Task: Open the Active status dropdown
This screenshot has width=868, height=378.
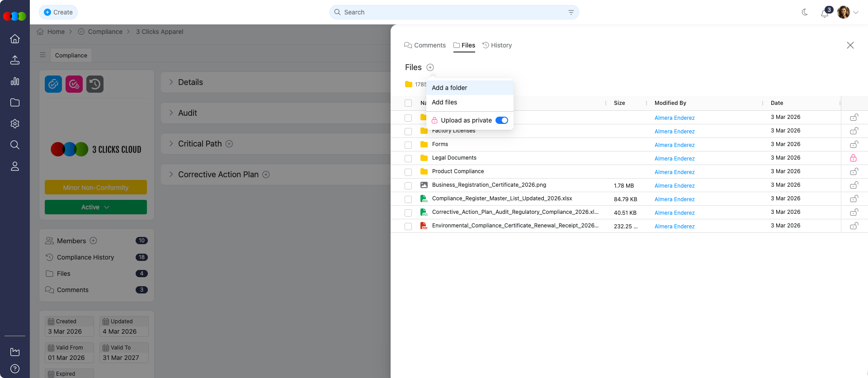Action: pos(96,207)
